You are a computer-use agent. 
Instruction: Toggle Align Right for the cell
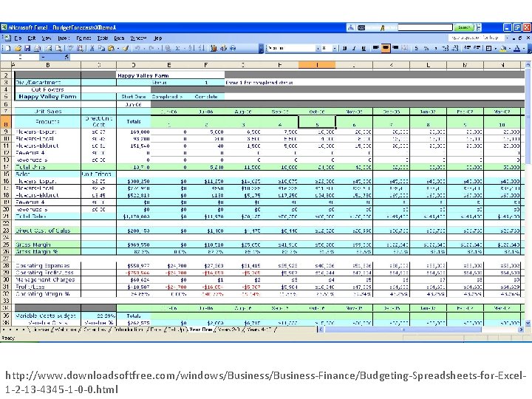point(395,48)
